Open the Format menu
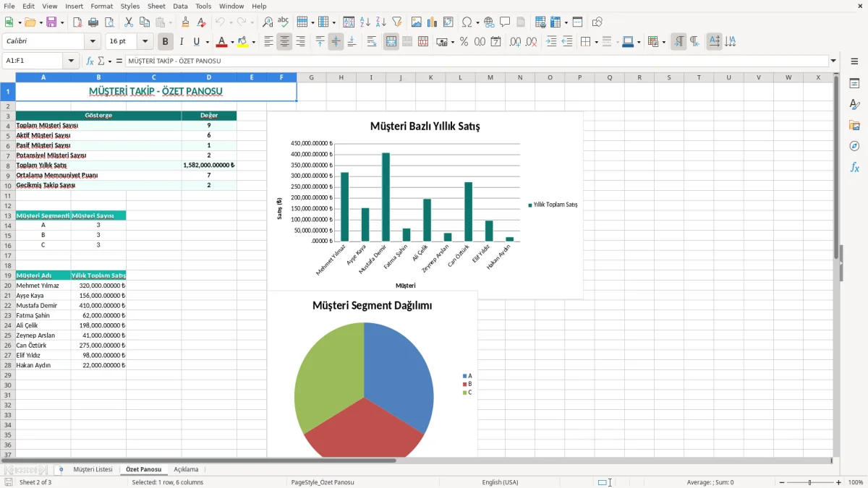Viewport: 868px width, 488px height. point(101,6)
